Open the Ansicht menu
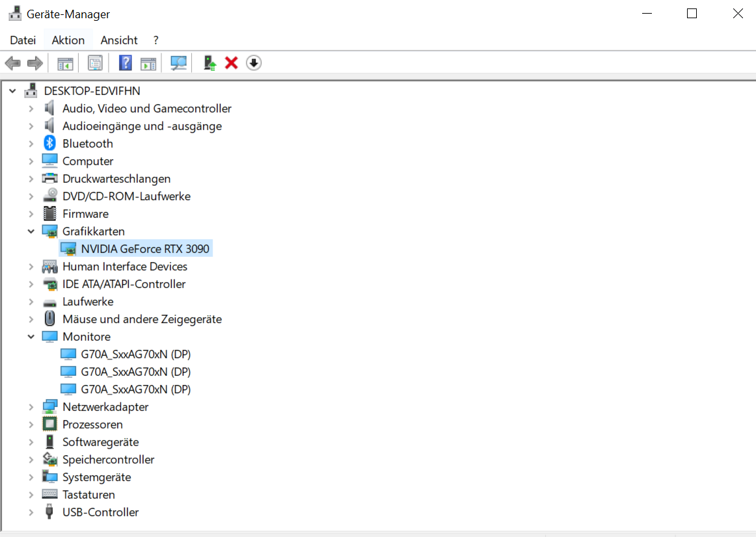The image size is (756, 537). tap(119, 40)
